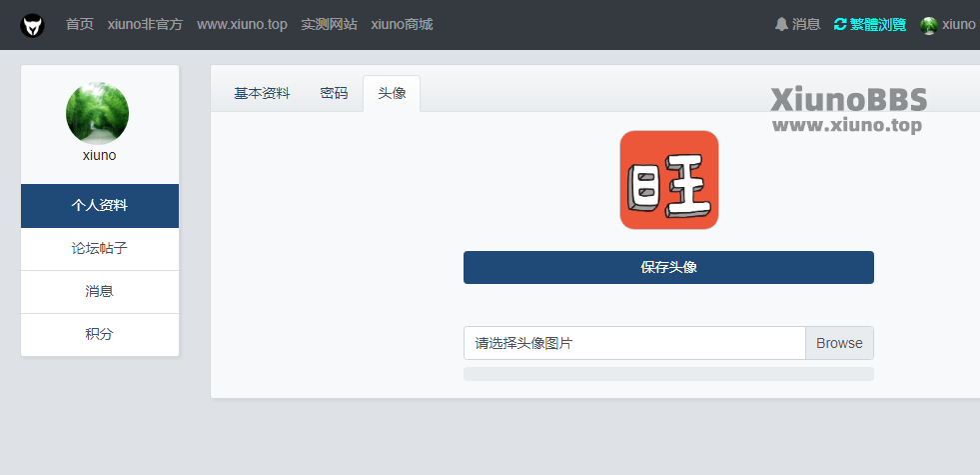Click the 请选择头像图片 file input

634,343
